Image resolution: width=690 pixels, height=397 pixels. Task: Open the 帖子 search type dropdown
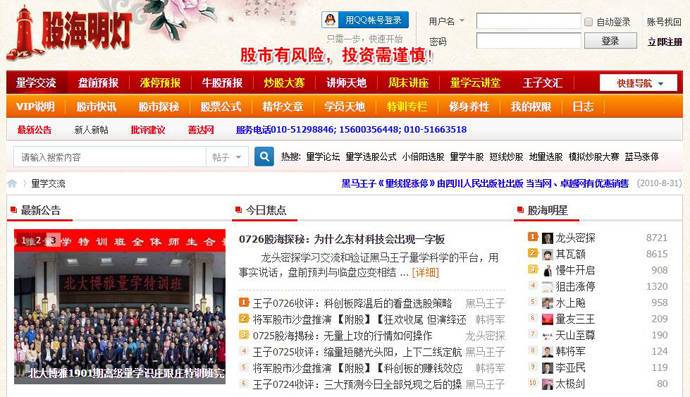tap(227, 157)
